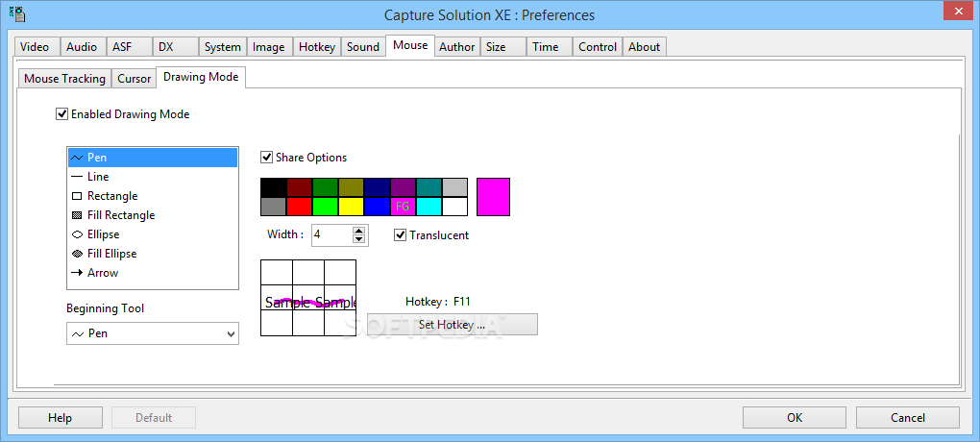Screen dimensions: 980x442
Task: Pick the dark green swatch
Action: click(x=325, y=187)
